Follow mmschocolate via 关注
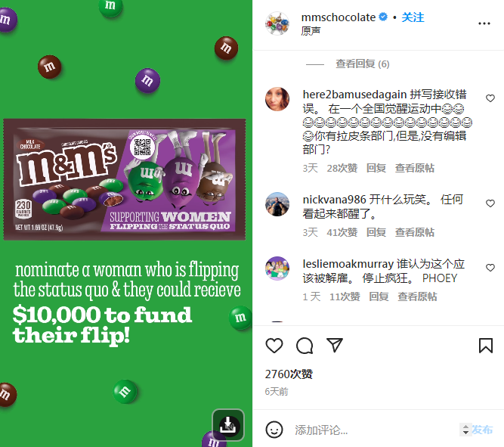504x447 pixels. (x=413, y=17)
